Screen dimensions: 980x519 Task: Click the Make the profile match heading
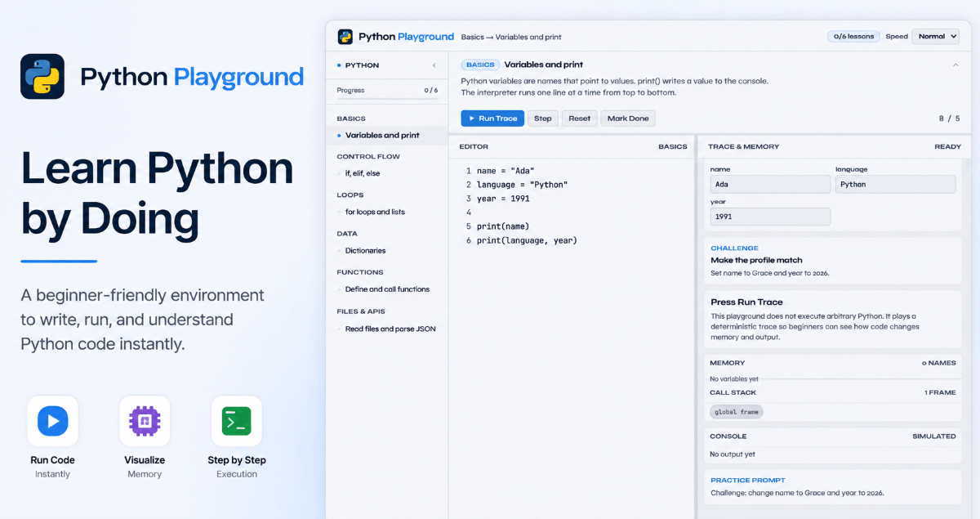(x=756, y=260)
